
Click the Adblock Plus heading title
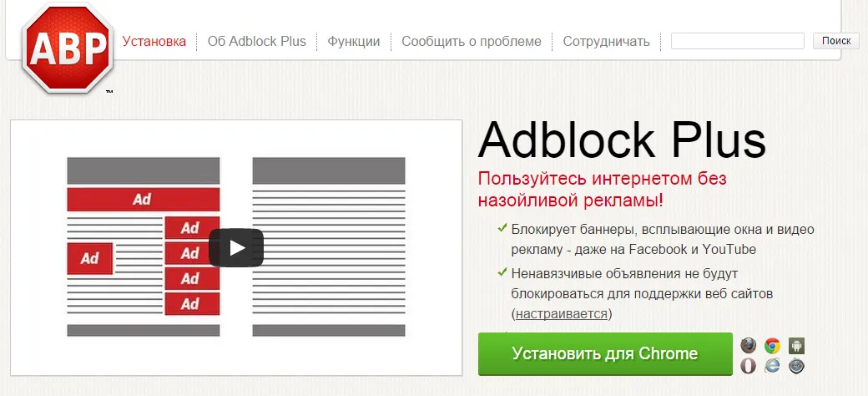tap(622, 140)
